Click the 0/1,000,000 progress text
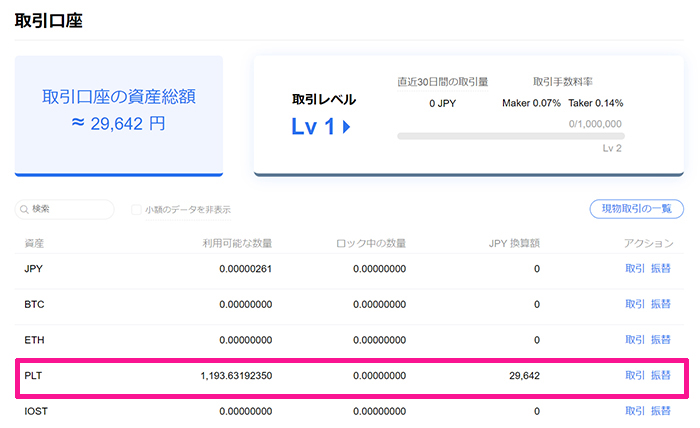 coord(595,124)
